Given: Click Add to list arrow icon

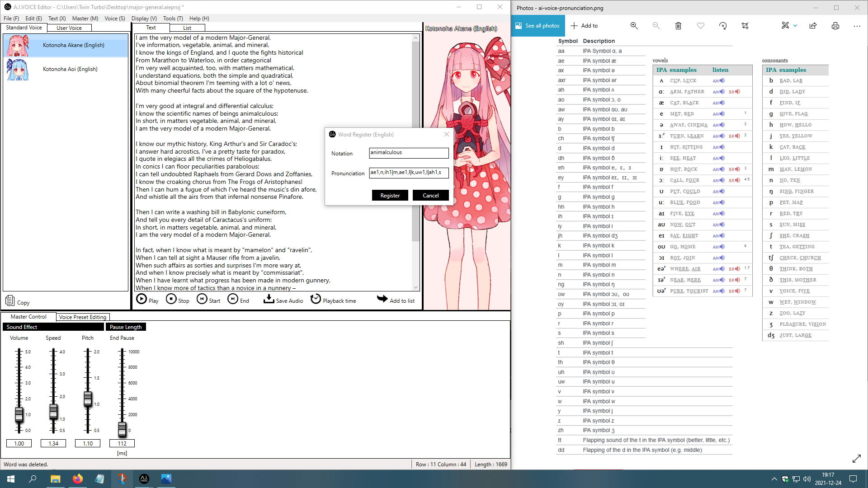Looking at the screenshot, I should pyautogui.click(x=382, y=299).
